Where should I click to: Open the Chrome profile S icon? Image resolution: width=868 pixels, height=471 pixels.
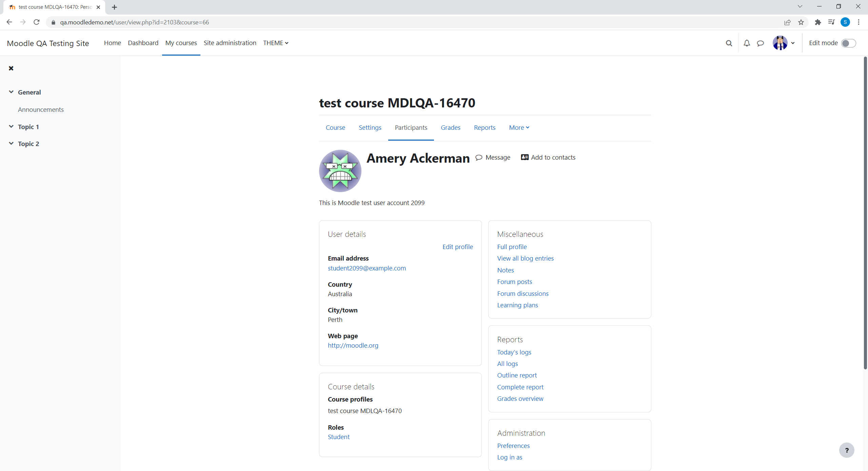coord(845,22)
